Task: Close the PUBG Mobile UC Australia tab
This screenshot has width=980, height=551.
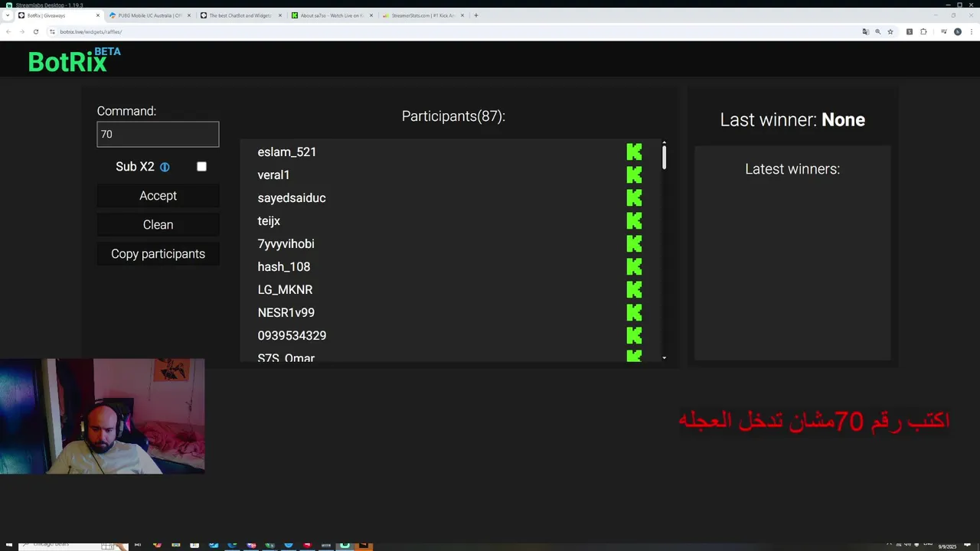Action: tap(188, 15)
